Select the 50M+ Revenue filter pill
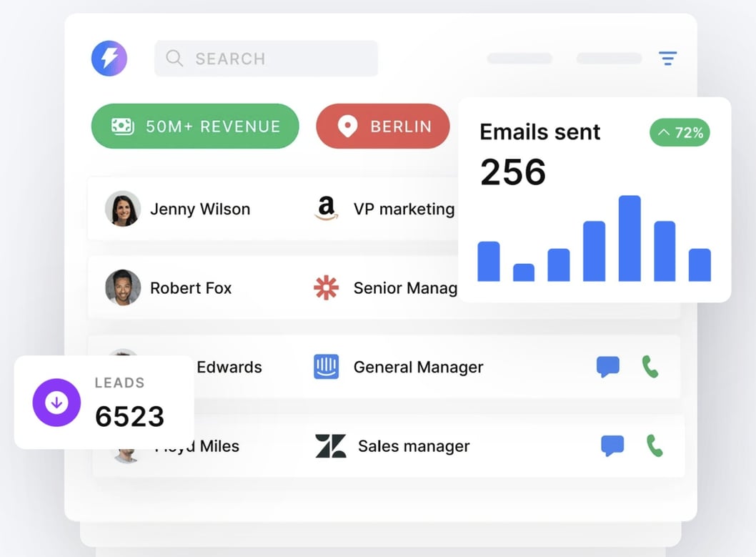The width and height of the screenshot is (756, 557). point(195,127)
